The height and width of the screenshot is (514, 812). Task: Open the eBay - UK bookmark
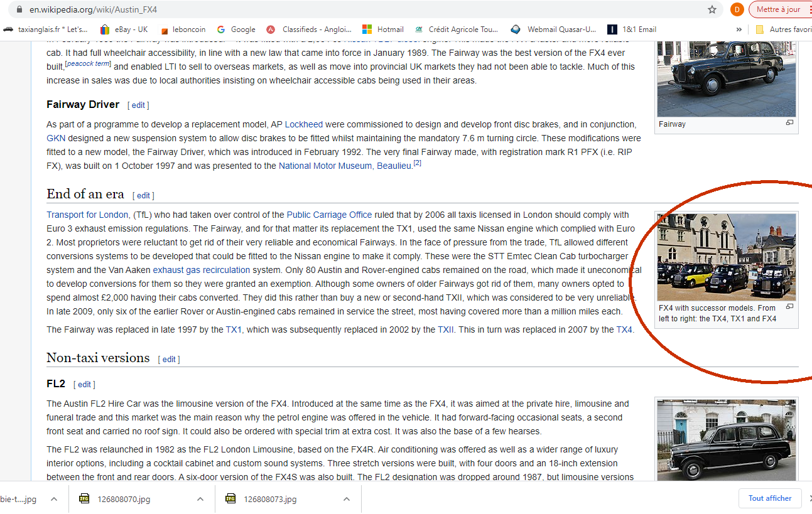pyautogui.click(x=124, y=29)
